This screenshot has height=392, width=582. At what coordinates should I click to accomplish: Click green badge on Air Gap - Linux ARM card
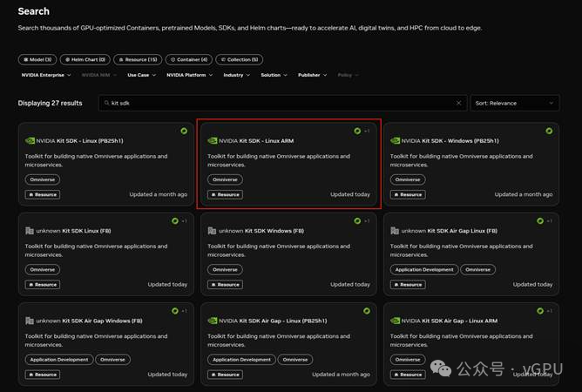coord(540,311)
